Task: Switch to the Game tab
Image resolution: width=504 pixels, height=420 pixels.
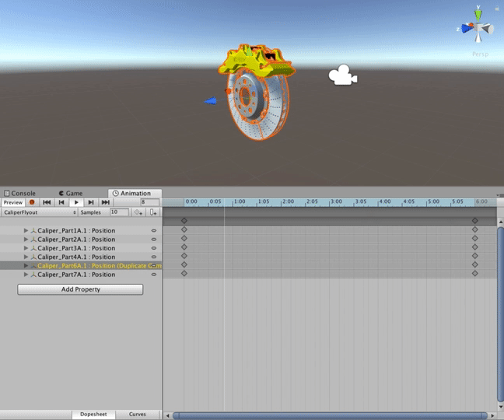Action: point(70,193)
